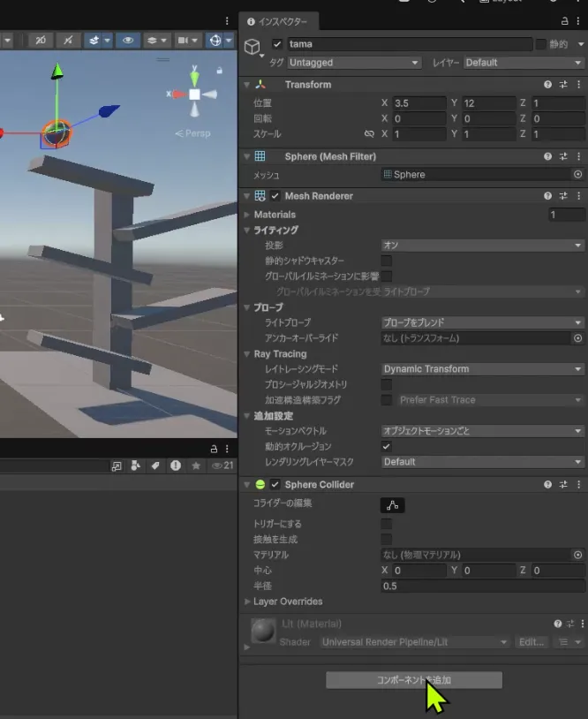The width and height of the screenshot is (588, 719).
Task: Click the scale constrain proportions link icon
Action: [x=369, y=134]
